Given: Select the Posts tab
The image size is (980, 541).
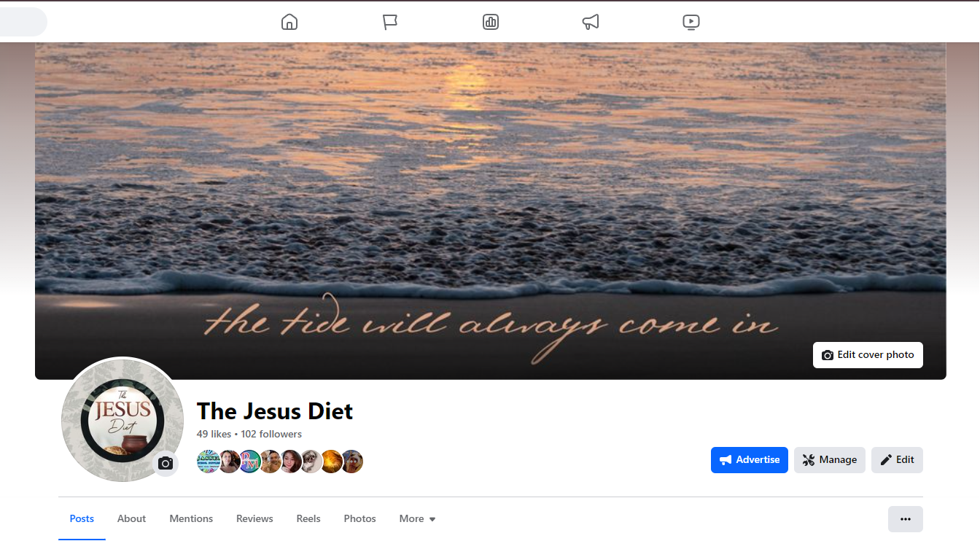Looking at the screenshot, I should coord(82,519).
